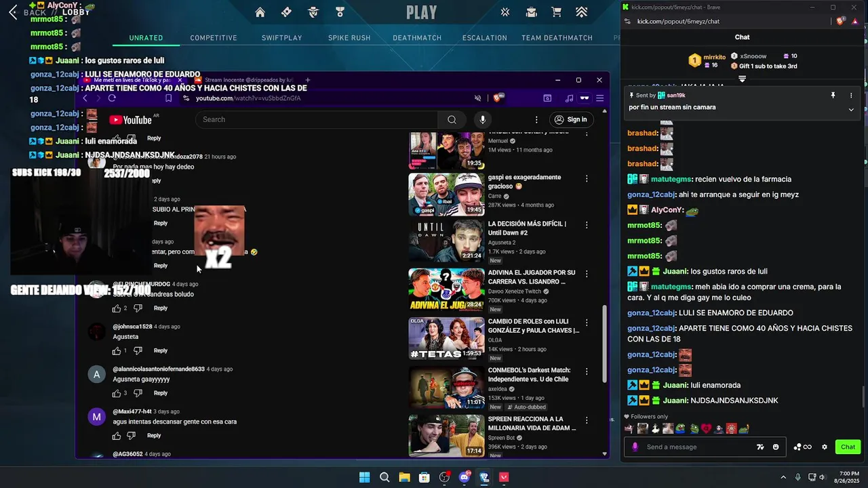Click the YouTube logo home link
The image size is (868, 488).
[x=130, y=120]
